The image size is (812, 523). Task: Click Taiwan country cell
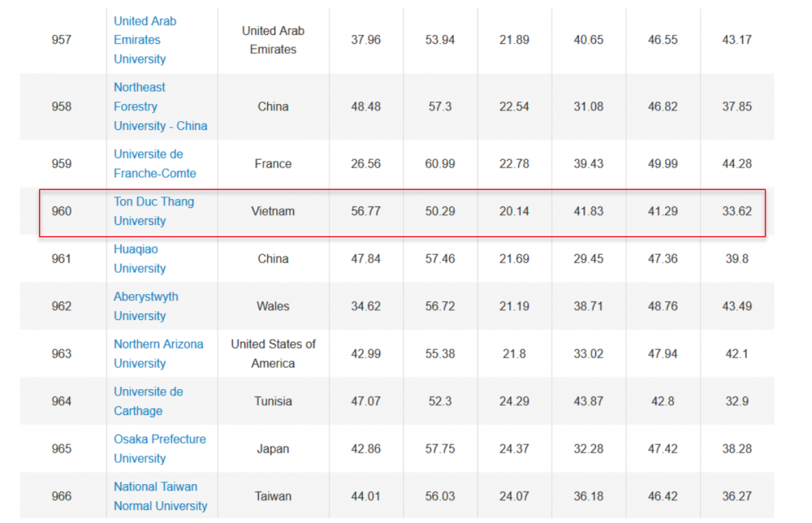273,496
